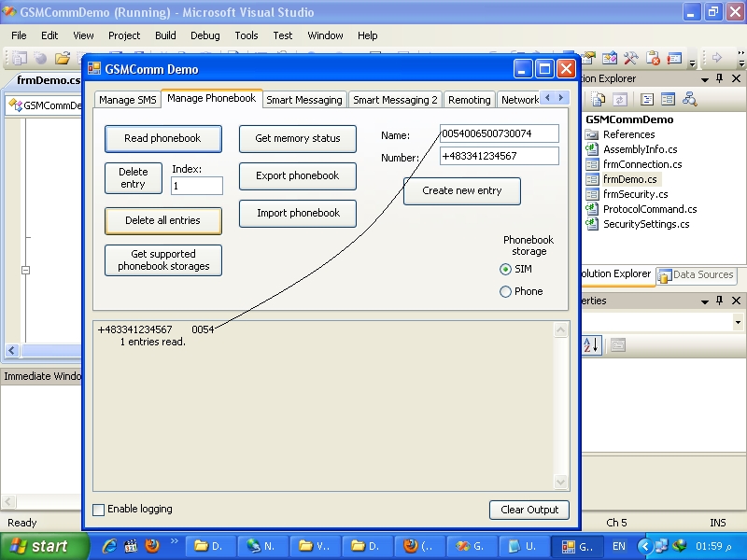Enable logging checkbox
Screen dimensions: 747x560
point(99,510)
